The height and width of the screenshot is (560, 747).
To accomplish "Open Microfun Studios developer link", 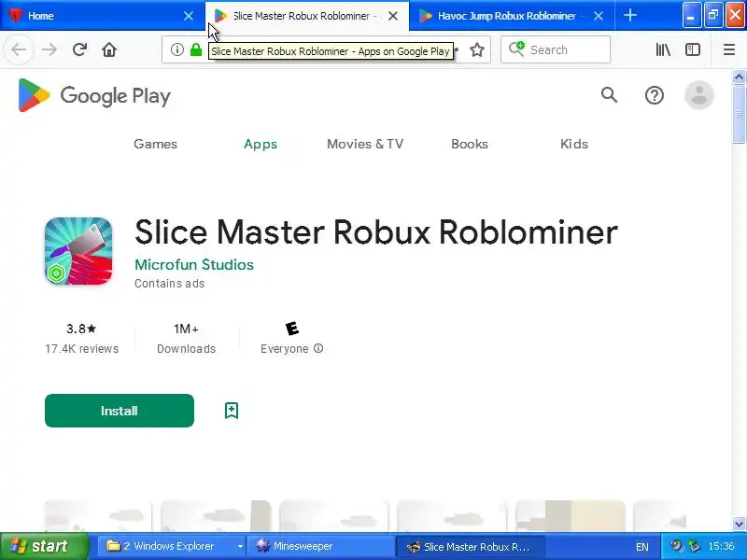I will 194,265.
